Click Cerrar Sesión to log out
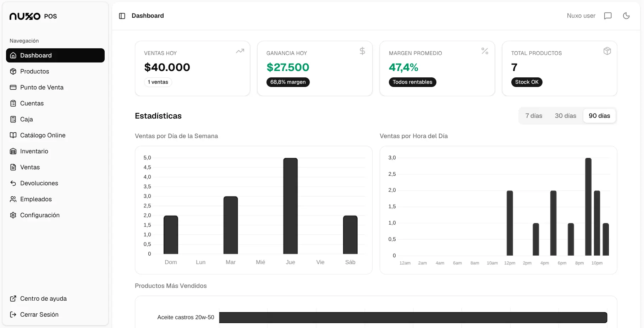 click(55, 315)
